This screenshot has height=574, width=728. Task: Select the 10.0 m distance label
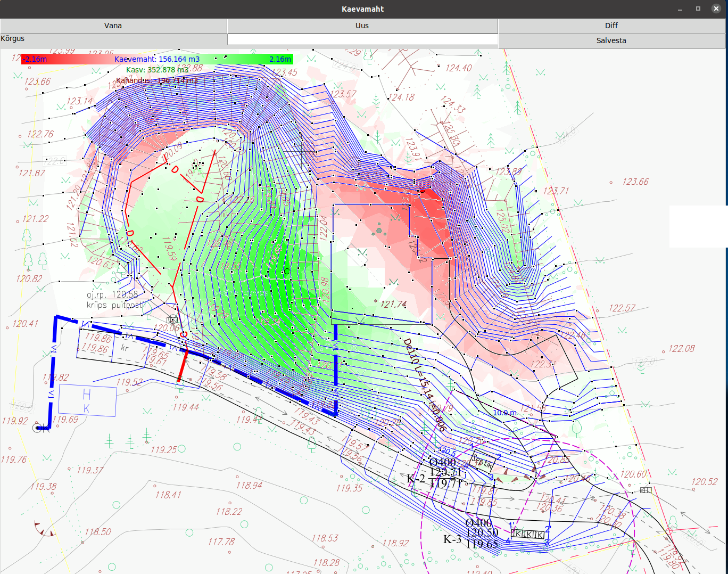click(x=504, y=413)
